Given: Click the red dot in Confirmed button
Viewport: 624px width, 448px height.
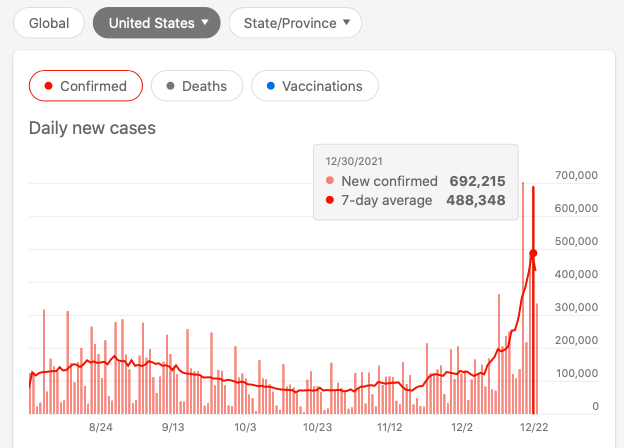Looking at the screenshot, I should [x=47, y=86].
